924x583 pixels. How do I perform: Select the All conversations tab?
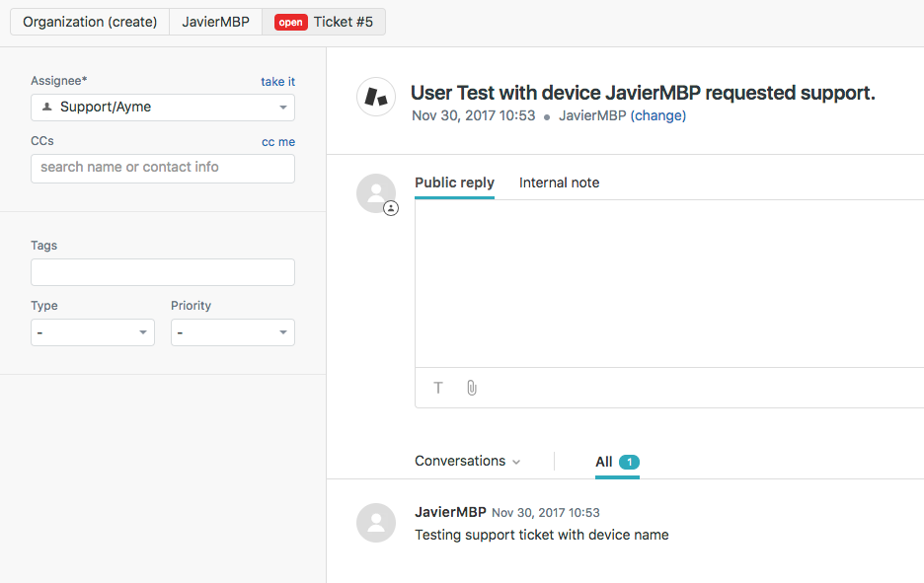coord(617,463)
